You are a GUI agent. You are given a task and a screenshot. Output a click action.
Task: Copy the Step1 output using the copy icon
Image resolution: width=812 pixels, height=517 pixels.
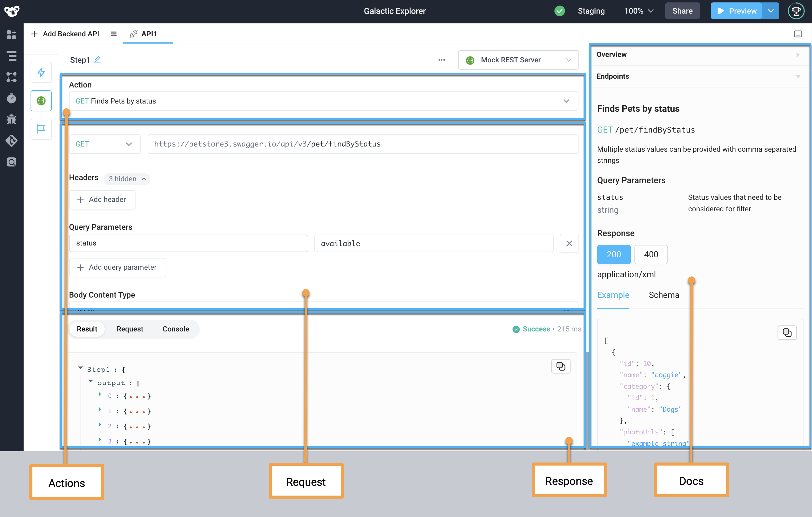(x=560, y=366)
